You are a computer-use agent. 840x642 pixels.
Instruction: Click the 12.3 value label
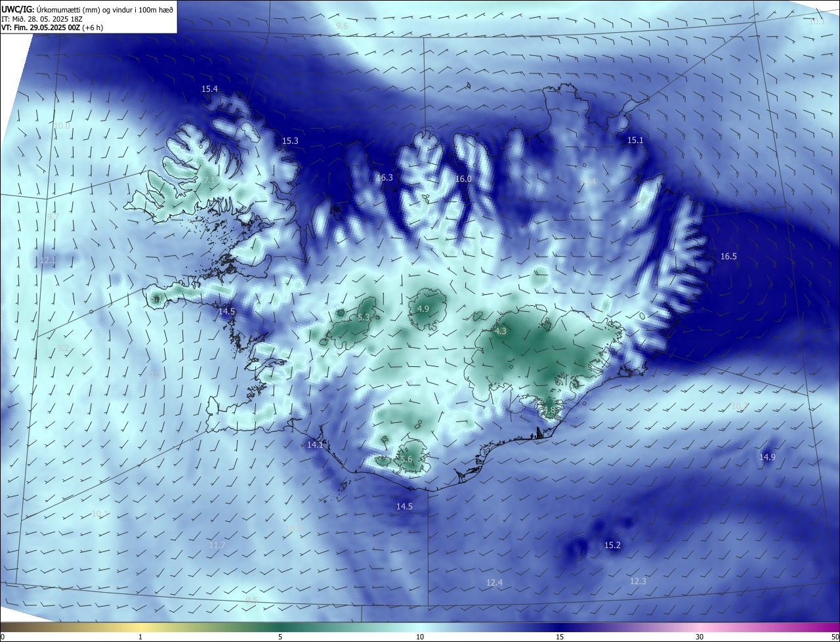(x=638, y=581)
